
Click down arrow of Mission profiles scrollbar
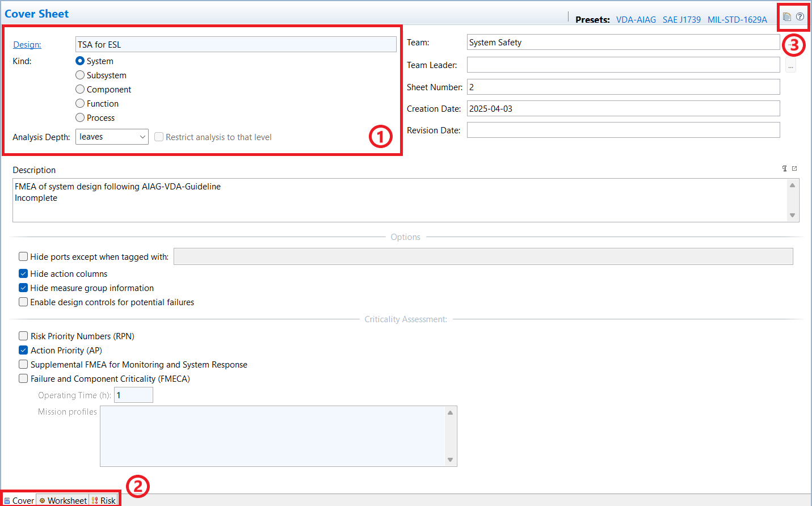[450, 460]
